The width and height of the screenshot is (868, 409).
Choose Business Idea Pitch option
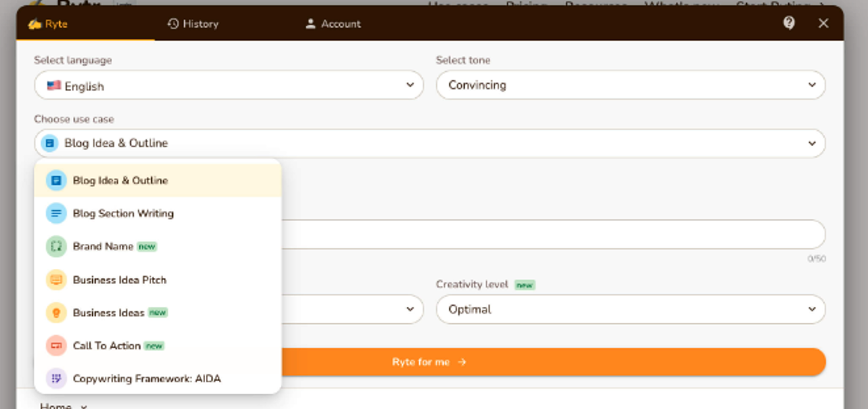coord(158,279)
